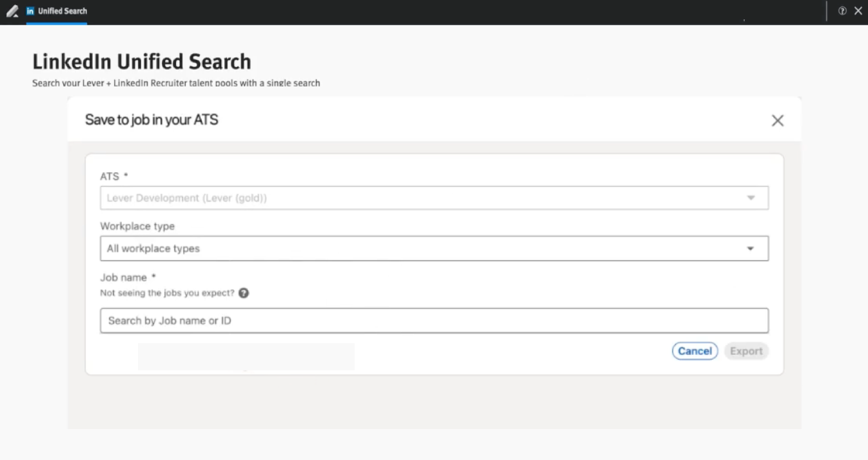Click the Save to job in your ATS title
Screen dimensions: 868x460
pos(152,119)
